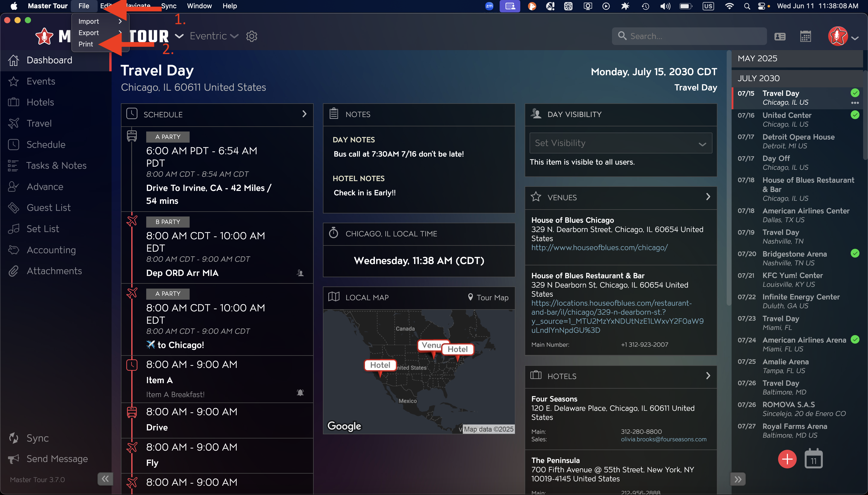This screenshot has height=495, width=868.
Task: Jump to today with the calendar 11 icon
Action: point(814,459)
